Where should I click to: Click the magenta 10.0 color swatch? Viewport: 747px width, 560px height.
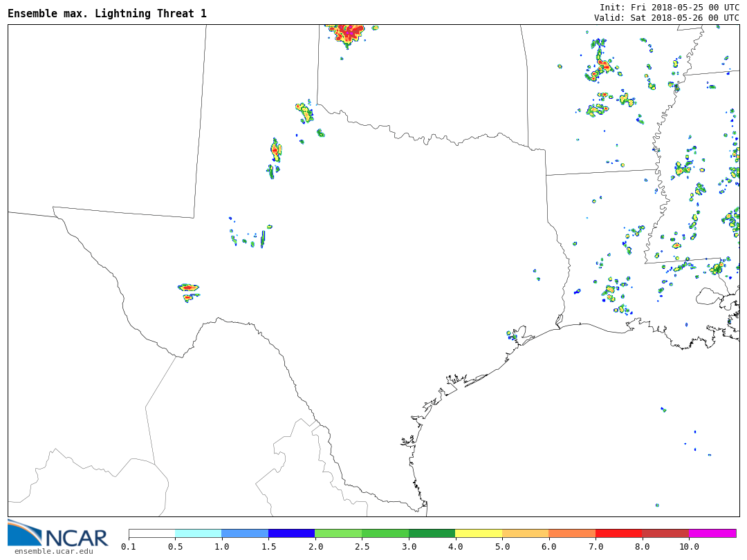(712, 533)
